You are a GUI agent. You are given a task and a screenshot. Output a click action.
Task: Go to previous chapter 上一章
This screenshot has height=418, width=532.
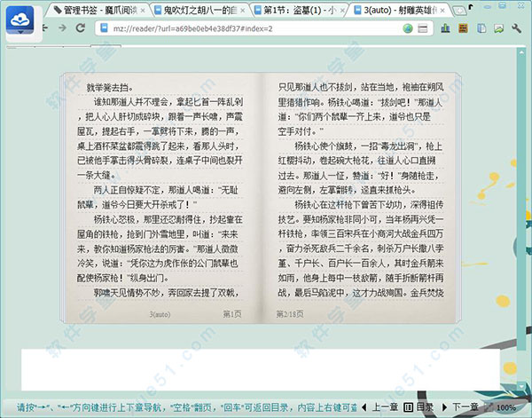click(380, 406)
